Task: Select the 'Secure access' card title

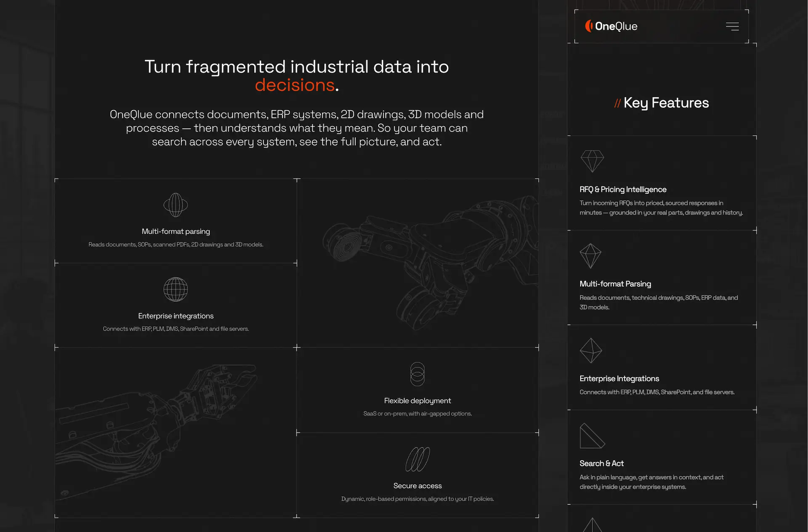Action: point(417,486)
